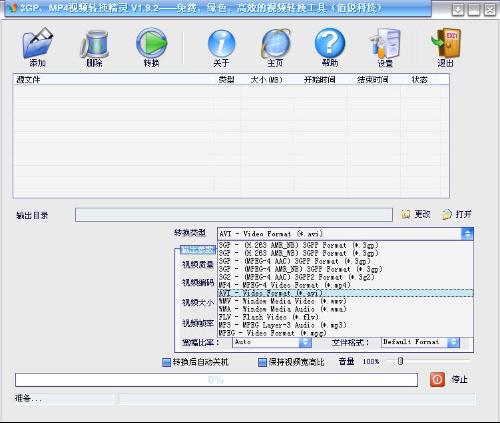This screenshot has height=423, width=500.
Task: Click the 大小(MB) column header
Action: 267,80
